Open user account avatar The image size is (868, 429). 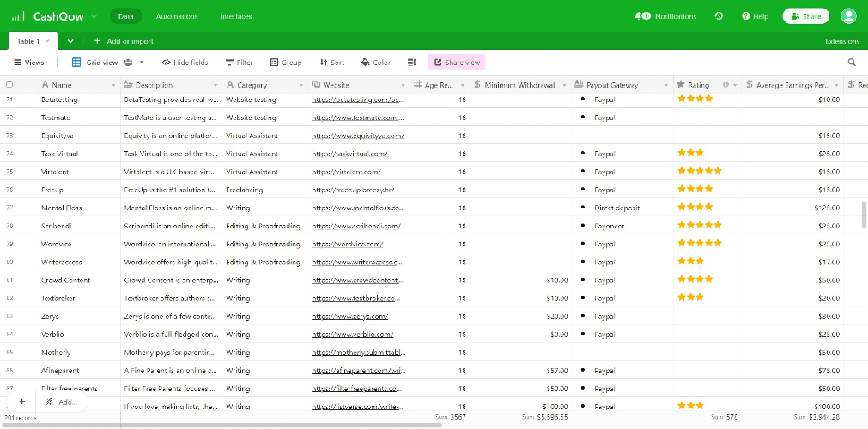848,16
